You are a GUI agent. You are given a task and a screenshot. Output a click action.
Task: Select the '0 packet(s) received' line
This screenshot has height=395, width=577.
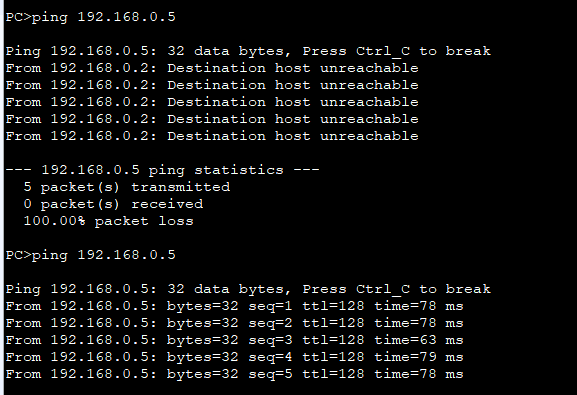(113, 204)
